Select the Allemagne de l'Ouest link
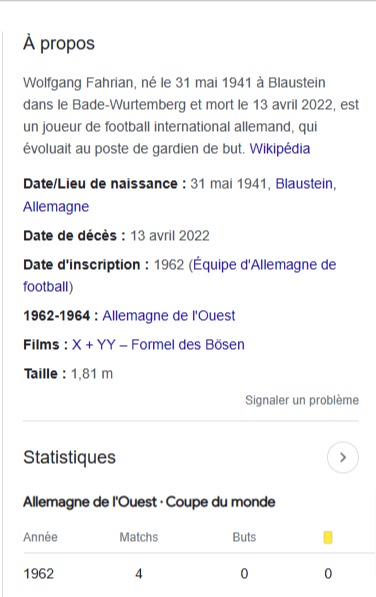This screenshot has width=376, height=597. coord(169,316)
